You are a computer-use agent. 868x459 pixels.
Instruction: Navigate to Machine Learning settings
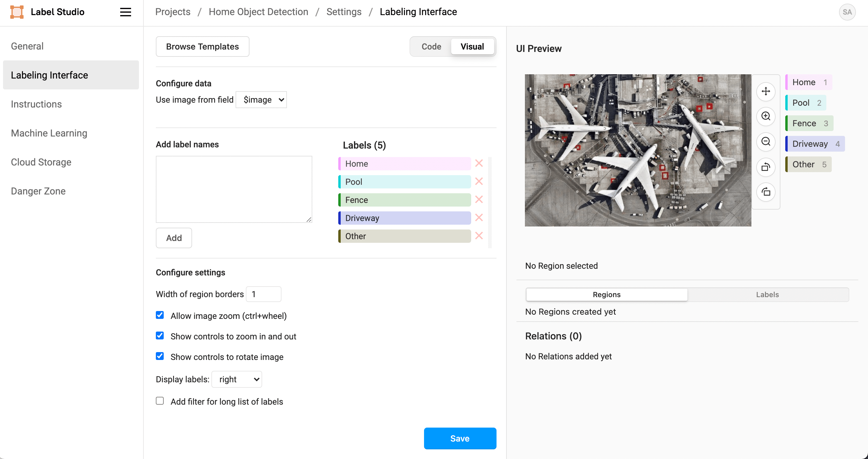click(49, 133)
